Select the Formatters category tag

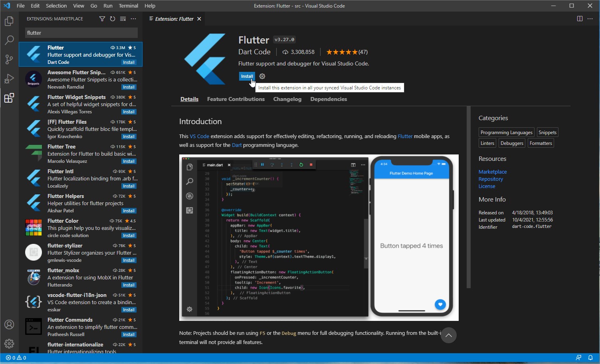[x=541, y=143]
